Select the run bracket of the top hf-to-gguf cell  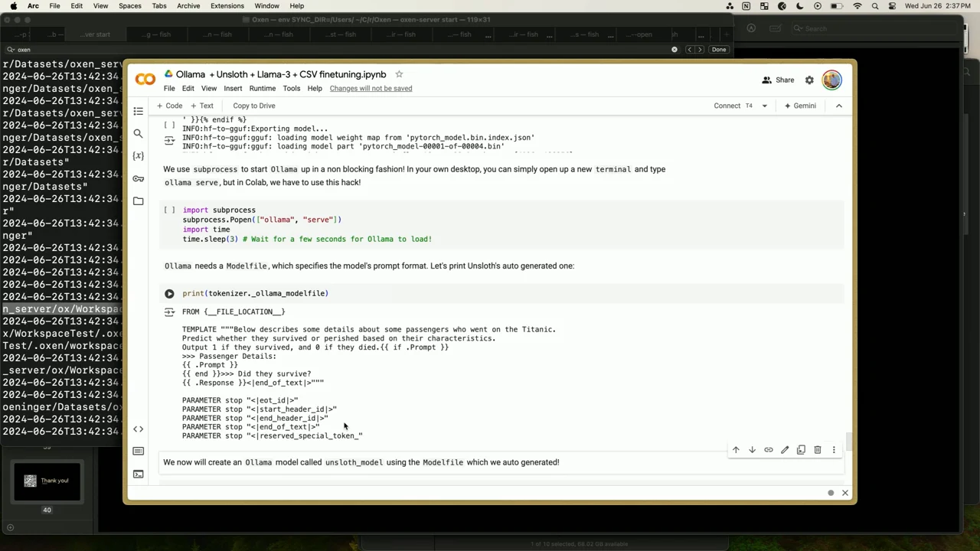[x=169, y=123]
